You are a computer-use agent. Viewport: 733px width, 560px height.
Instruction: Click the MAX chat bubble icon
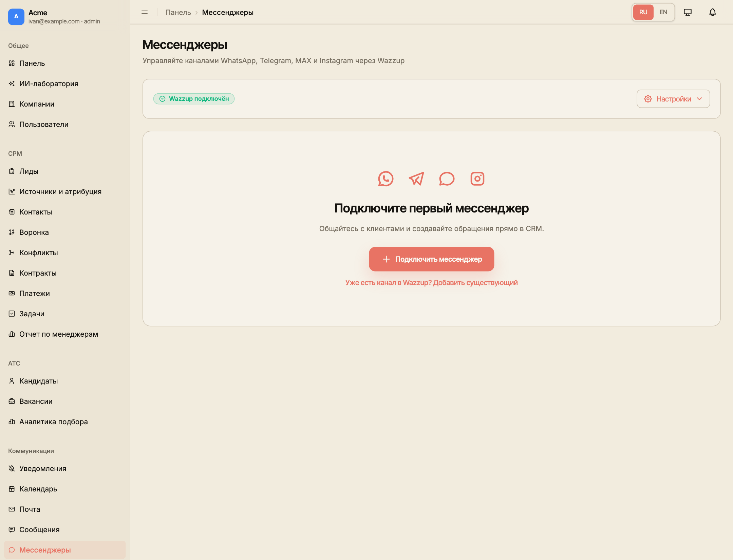pos(447,179)
